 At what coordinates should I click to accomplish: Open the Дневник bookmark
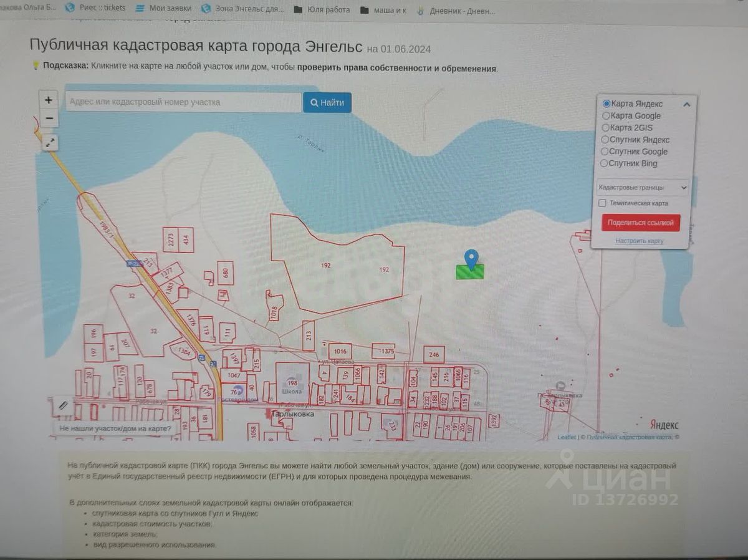click(x=456, y=11)
